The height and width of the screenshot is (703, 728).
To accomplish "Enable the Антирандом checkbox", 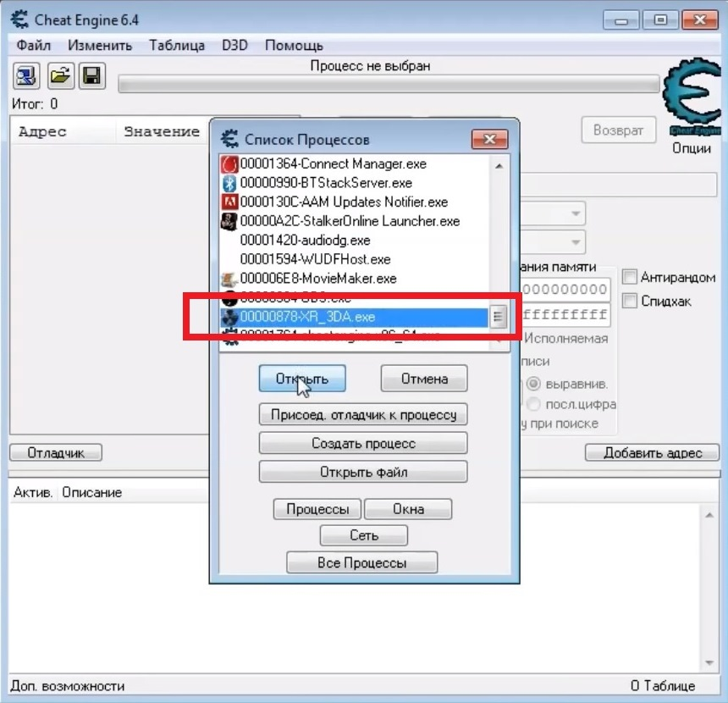I will (x=629, y=277).
